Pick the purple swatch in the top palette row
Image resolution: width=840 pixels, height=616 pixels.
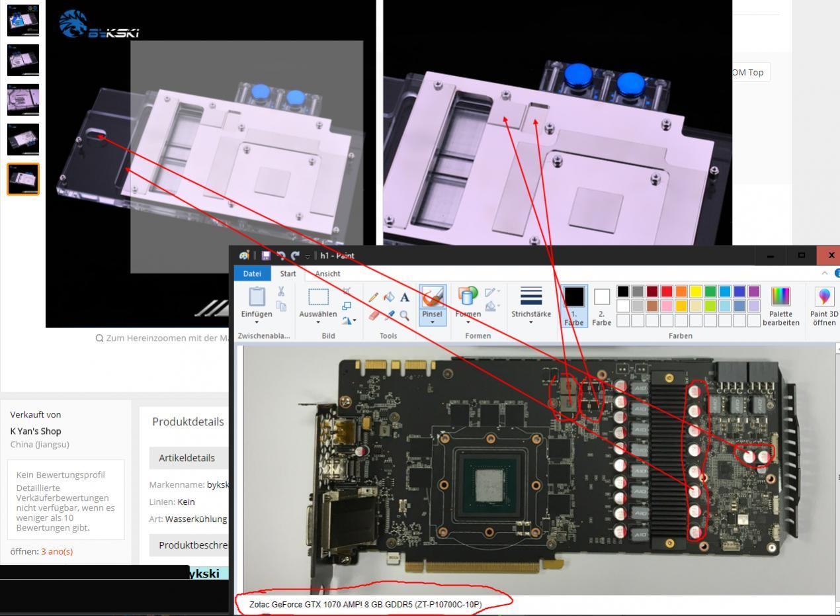(754, 291)
